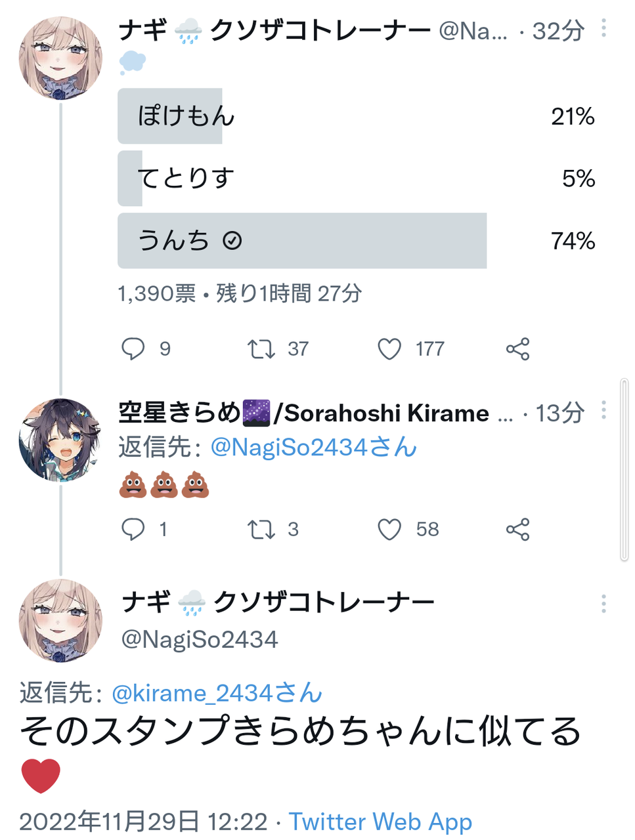Open ナギ's avatar on the top tweet
This screenshot has width=635, height=840.
60,59
